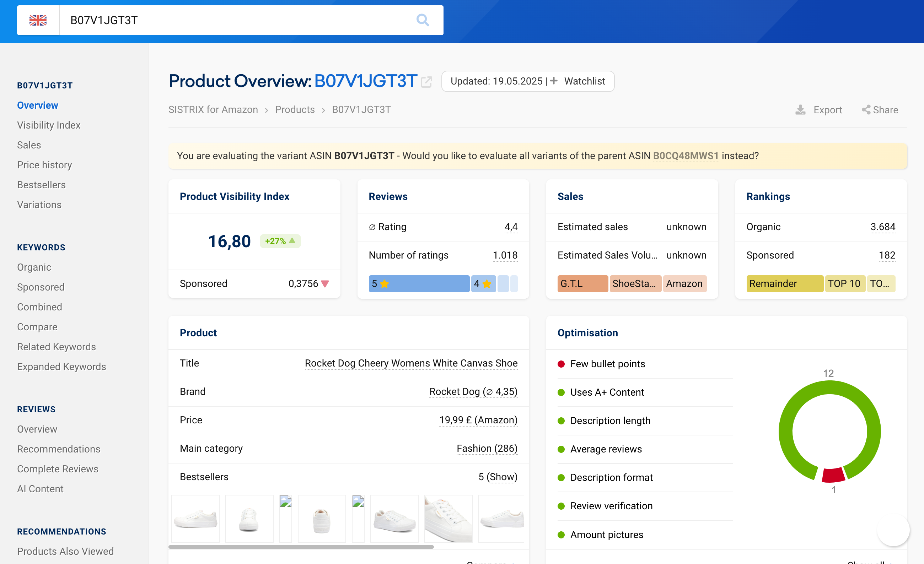The height and width of the screenshot is (564, 924).
Task: Click the green dot for Uses A+ Content
Action: [x=561, y=392]
